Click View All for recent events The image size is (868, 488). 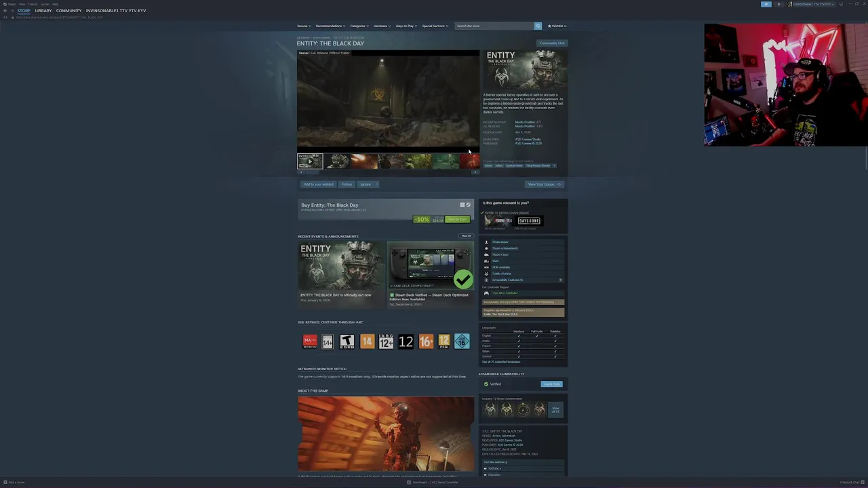pos(466,236)
